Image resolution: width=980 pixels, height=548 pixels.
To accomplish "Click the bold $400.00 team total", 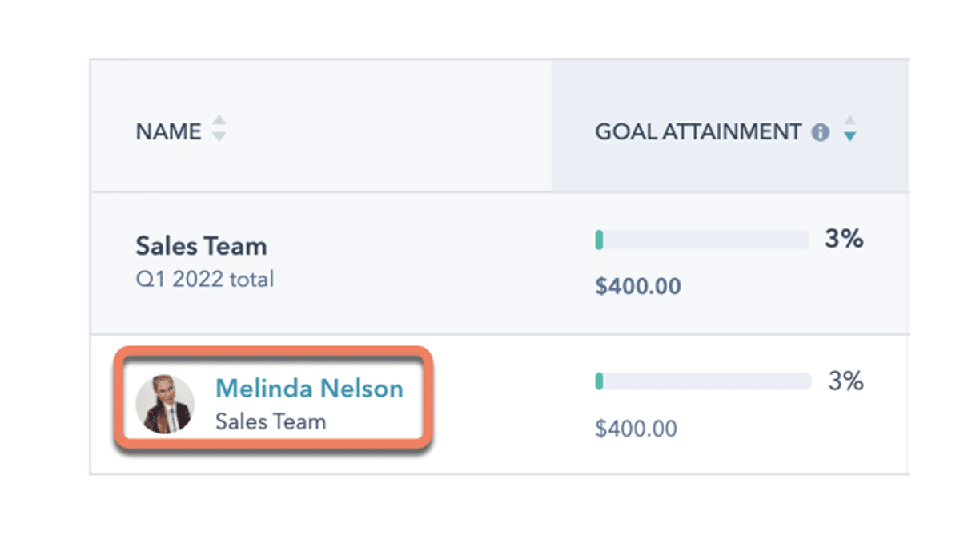I will 638,286.
